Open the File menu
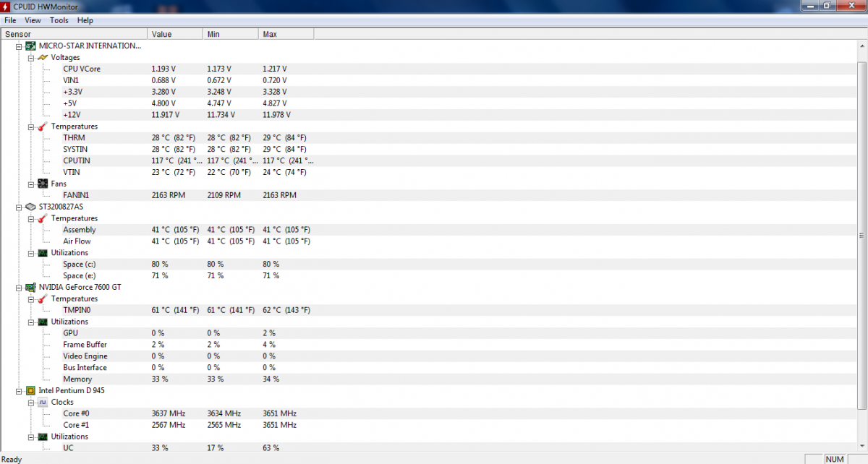The image size is (868, 464). [x=10, y=20]
